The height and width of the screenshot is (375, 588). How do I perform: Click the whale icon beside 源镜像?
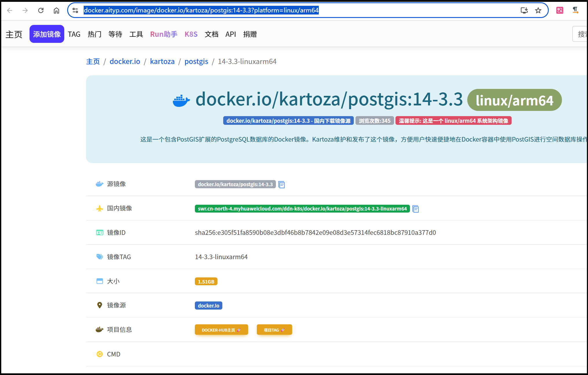point(100,184)
